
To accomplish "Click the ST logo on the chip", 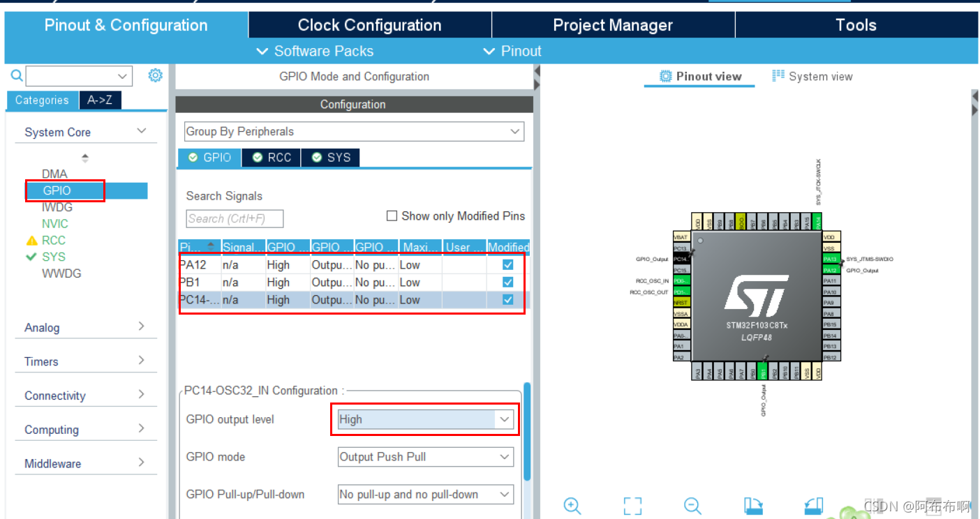I will pyautogui.click(x=757, y=296).
